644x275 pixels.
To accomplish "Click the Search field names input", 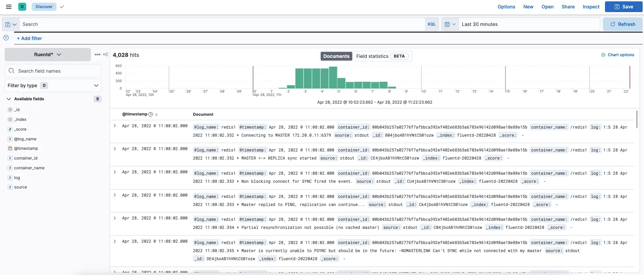I will pyautogui.click(x=53, y=71).
